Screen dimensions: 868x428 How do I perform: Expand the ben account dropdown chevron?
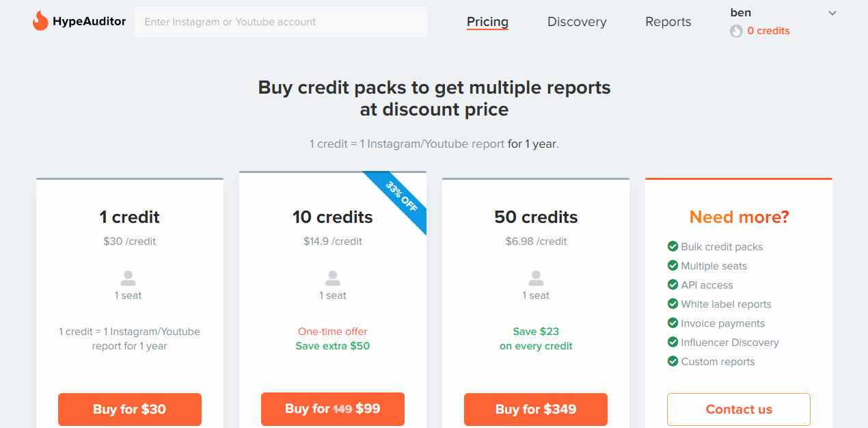[832, 13]
